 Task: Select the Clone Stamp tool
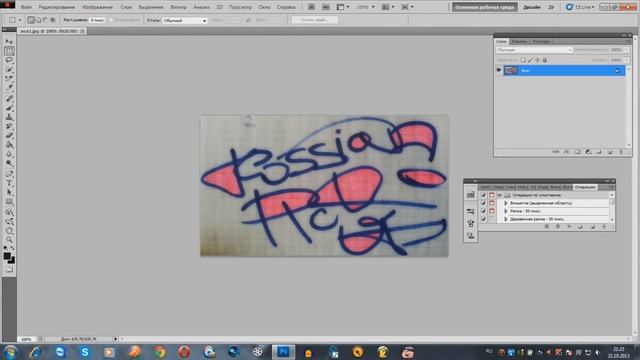pos(9,117)
